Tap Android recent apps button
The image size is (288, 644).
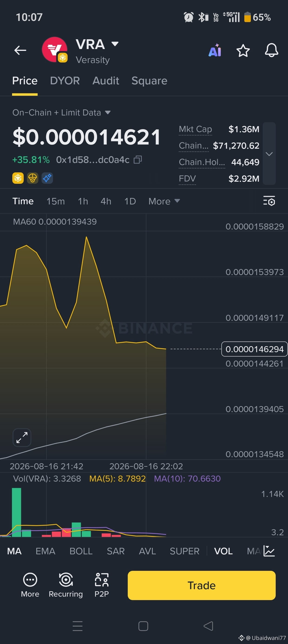coord(78,626)
